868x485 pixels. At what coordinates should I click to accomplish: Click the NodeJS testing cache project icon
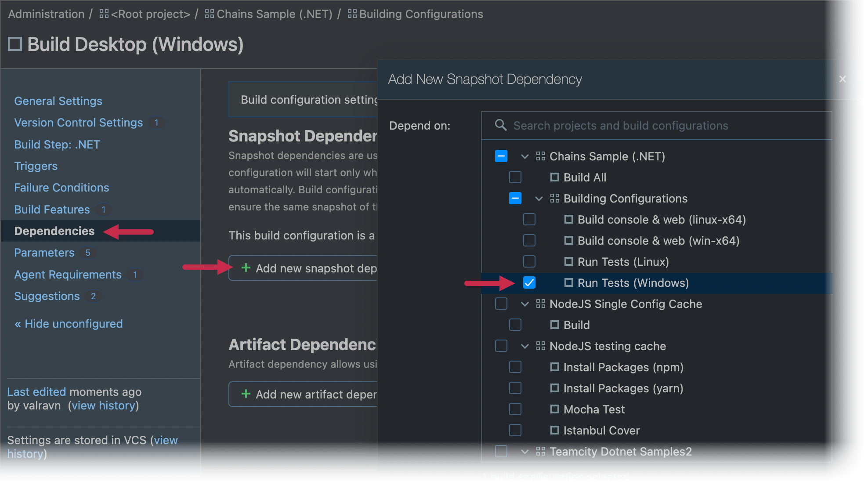click(x=539, y=346)
